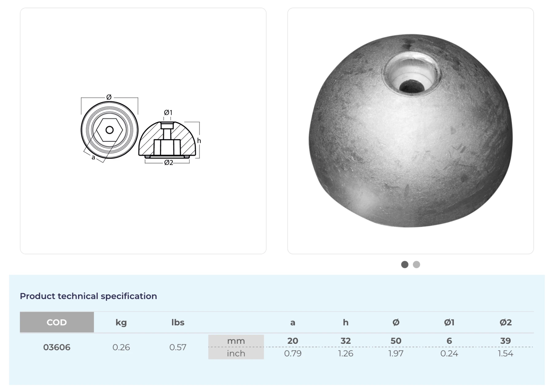Click the second carousel dot under product photo
Viewport: 553px width, 392px height.
tap(416, 265)
